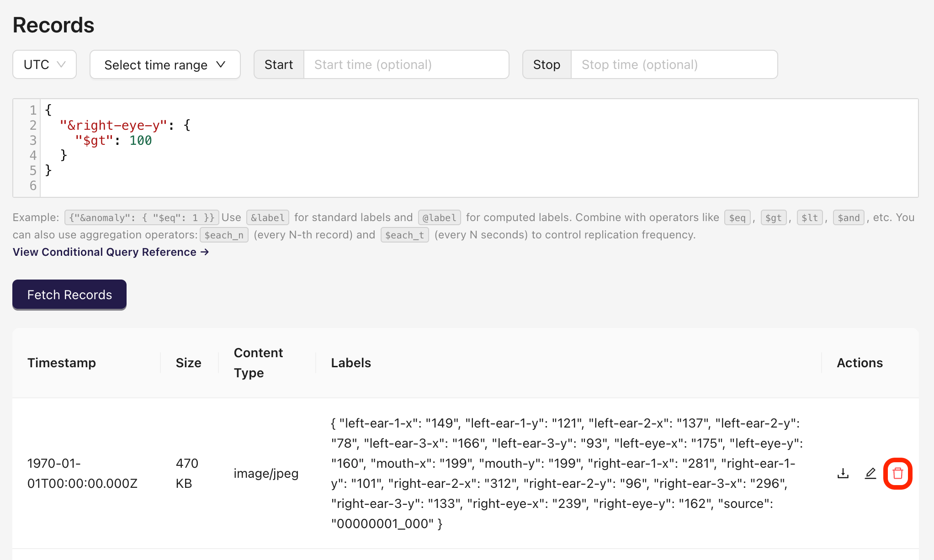This screenshot has width=934, height=560.
Task: Click the Timestamp column header
Action: coord(62,363)
